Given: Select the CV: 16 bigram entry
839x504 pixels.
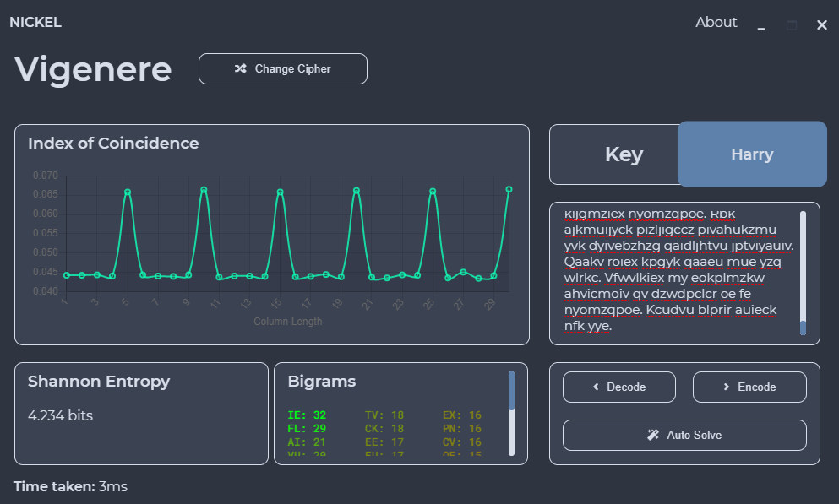Looking at the screenshot, I should coord(462,442).
